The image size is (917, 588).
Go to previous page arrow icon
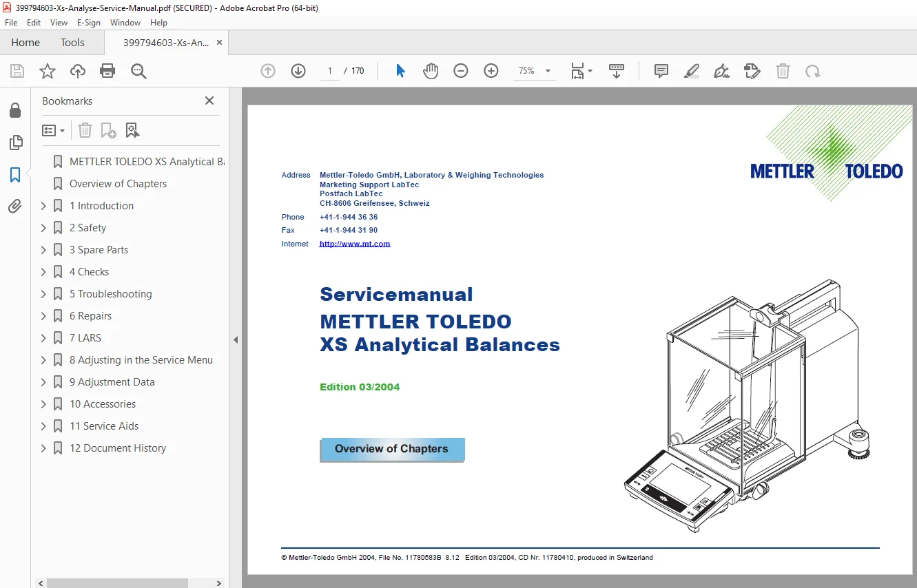tap(268, 71)
